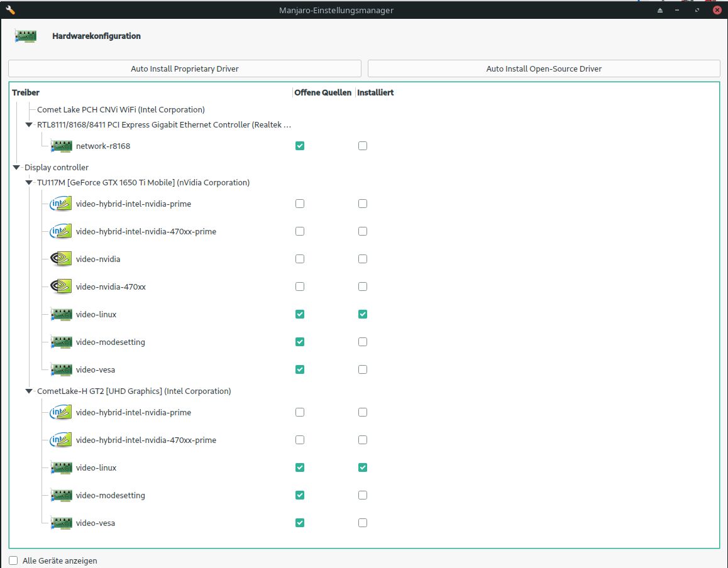Click the 'Offene Quellen' column header
Image resolution: width=728 pixels, height=568 pixels.
(x=323, y=92)
